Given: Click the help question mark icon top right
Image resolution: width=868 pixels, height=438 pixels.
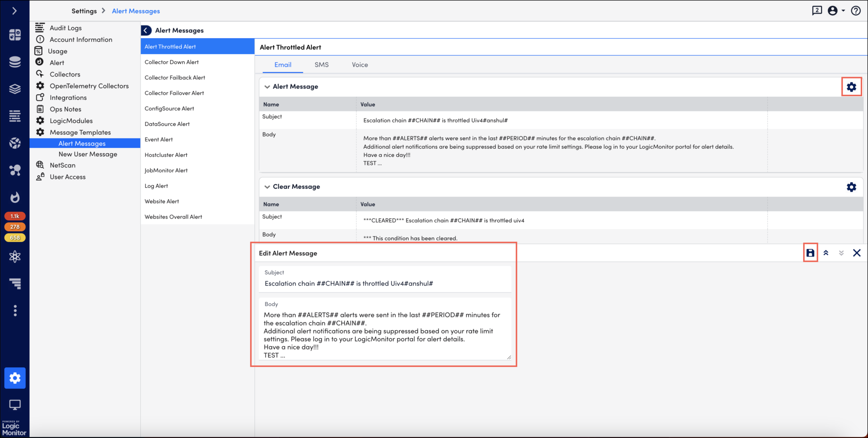Looking at the screenshot, I should [x=857, y=11].
